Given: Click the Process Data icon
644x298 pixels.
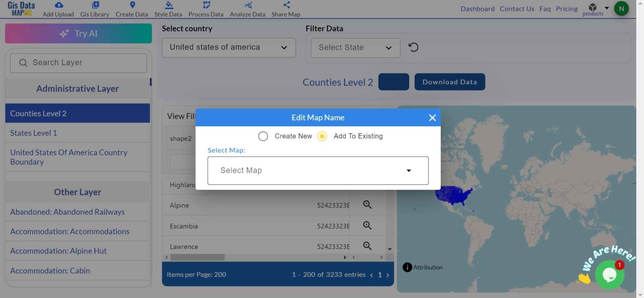Looking at the screenshot, I should (205, 5).
